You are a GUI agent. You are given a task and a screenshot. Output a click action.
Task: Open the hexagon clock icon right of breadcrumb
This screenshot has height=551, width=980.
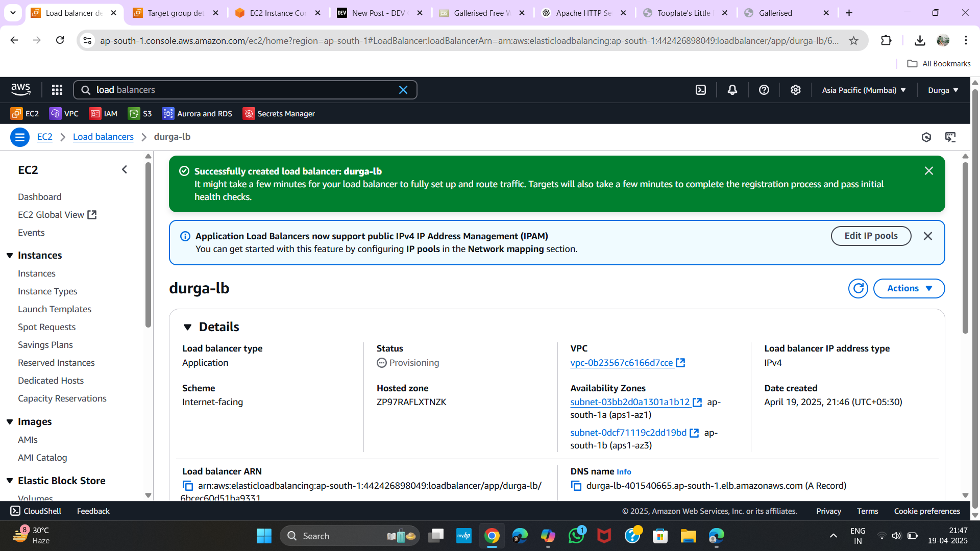[x=926, y=137]
